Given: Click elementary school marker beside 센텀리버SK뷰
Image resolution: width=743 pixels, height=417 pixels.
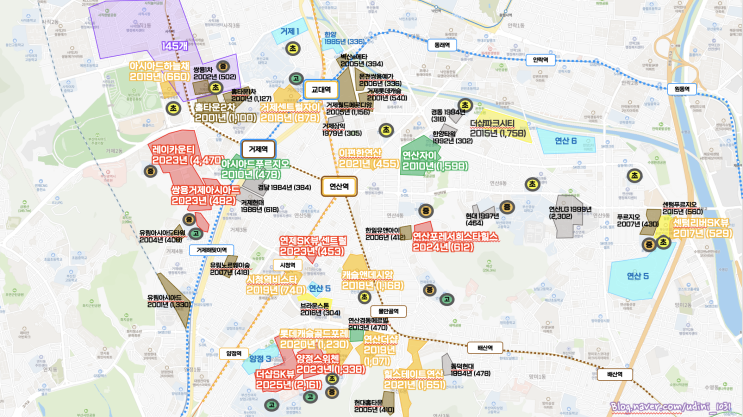Looking at the screenshot, I should click(x=663, y=242).
